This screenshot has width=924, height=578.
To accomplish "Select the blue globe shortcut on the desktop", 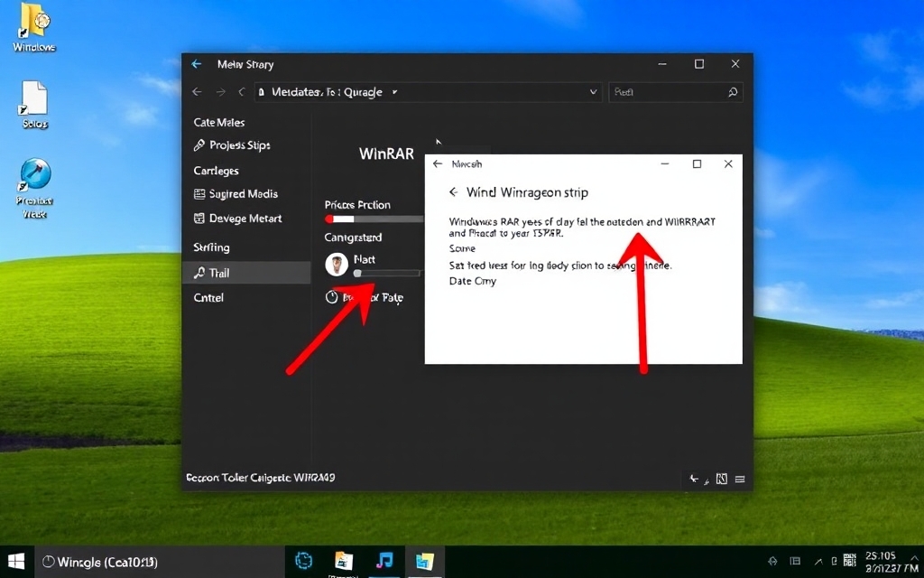I will (x=35, y=174).
